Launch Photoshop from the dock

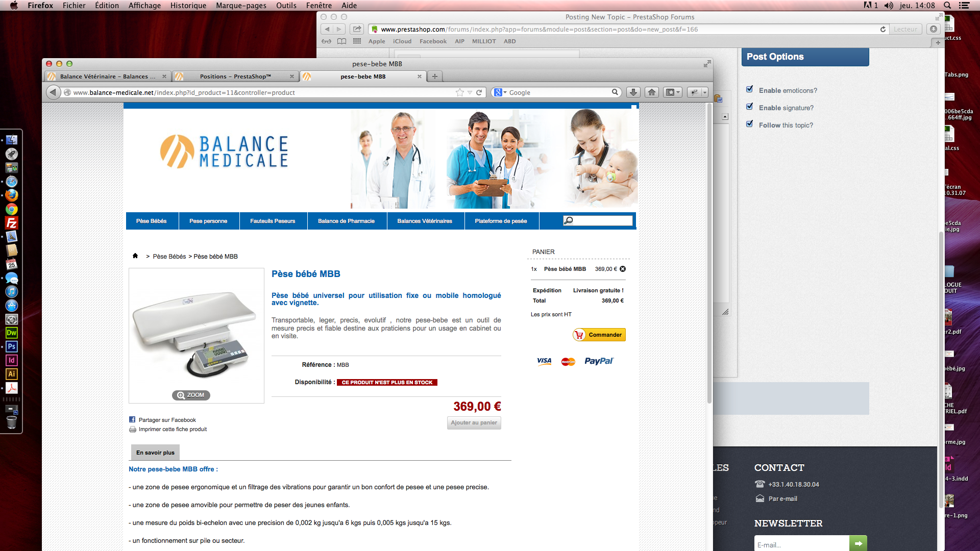[x=12, y=346]
